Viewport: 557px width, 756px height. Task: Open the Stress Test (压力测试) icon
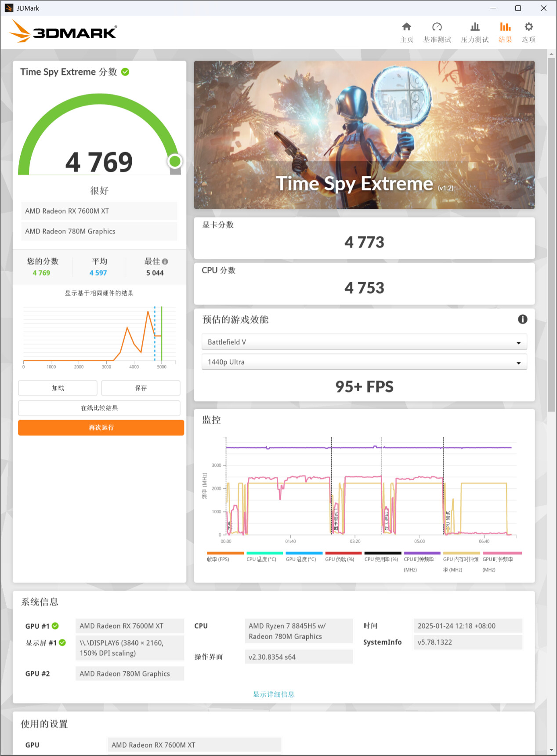pyautogui.click(x=474, y=27)
